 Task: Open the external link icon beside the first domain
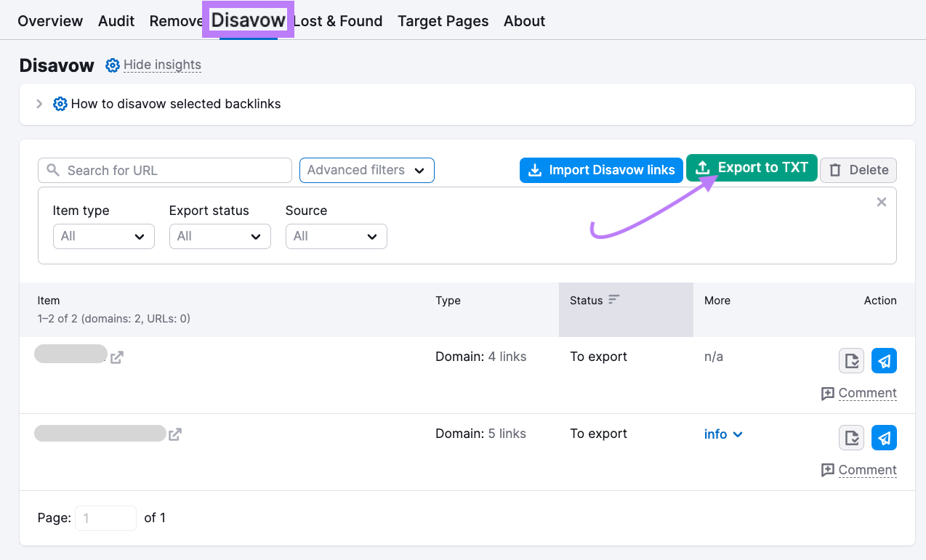coord(116,355)
